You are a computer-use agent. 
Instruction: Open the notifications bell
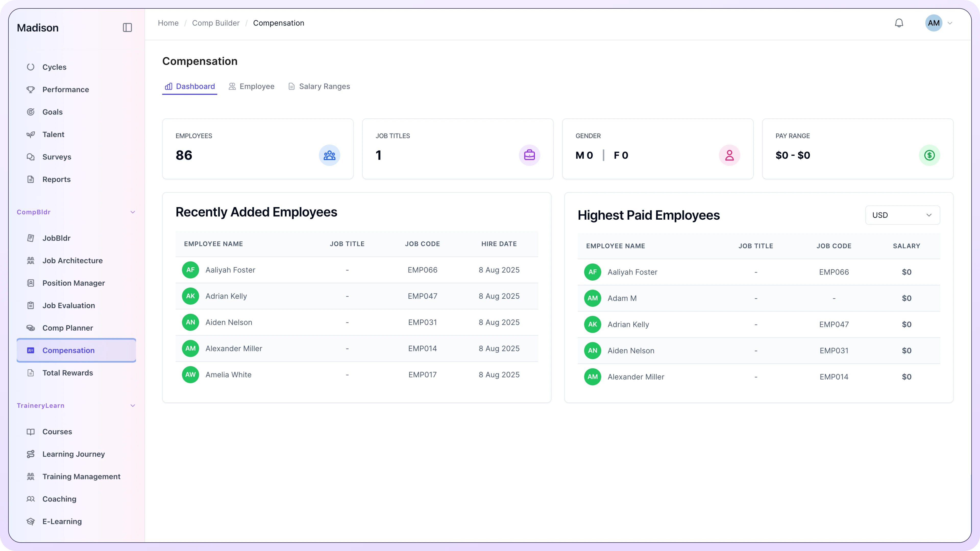click(x=899, y=23)
